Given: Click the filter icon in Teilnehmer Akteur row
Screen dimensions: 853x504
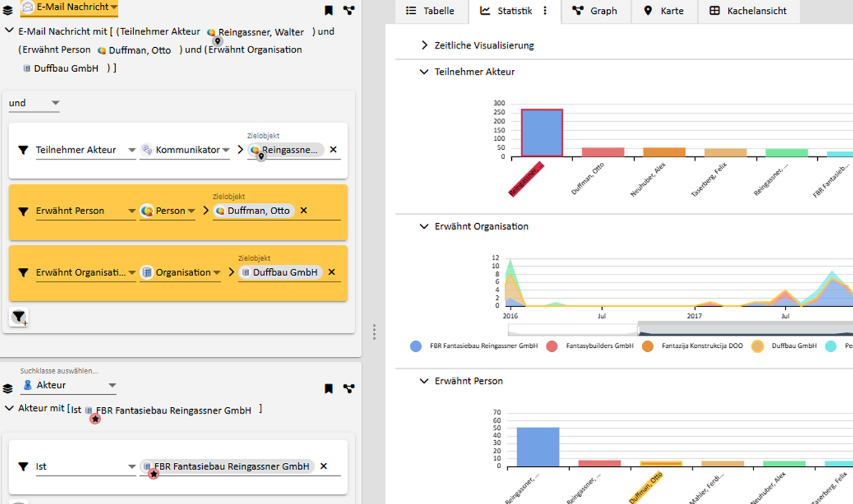Looking at the screenshot, I should [23, 150].
